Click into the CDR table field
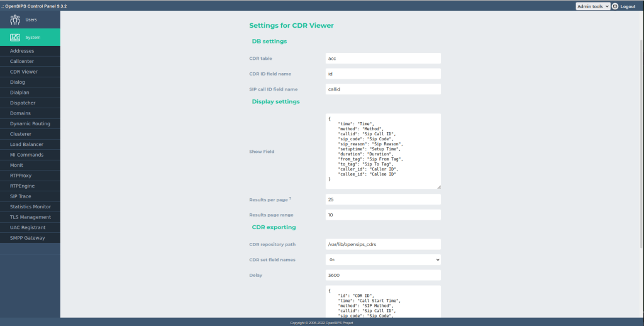Image resolution: width=644 pixels, height=326 pixels. tap(383, 58)
